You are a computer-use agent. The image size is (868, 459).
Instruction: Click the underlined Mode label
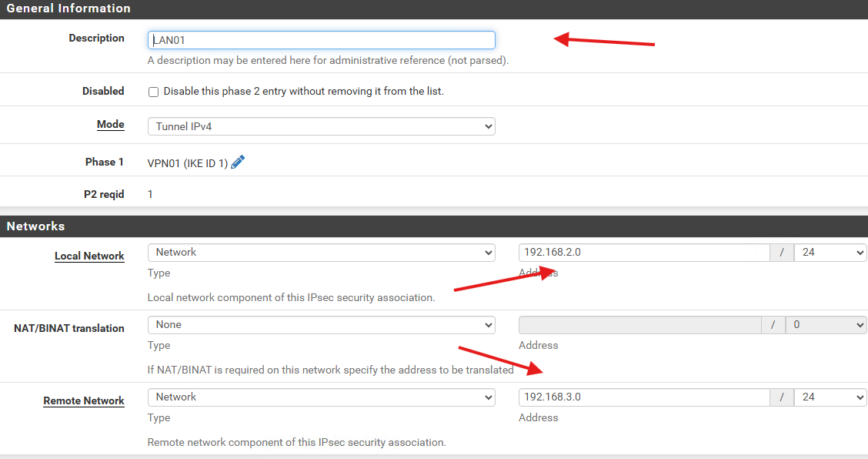[x=111, y=124]
